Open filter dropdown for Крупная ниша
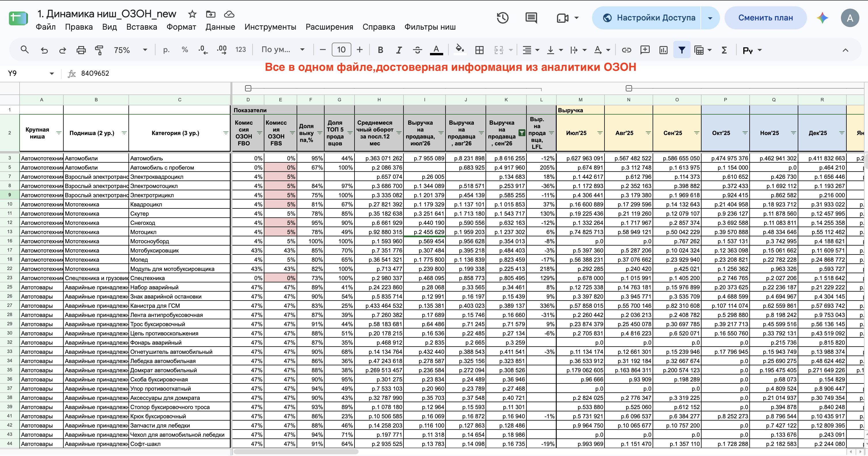This screenshot has height=456, width=868. pos(59,133)
